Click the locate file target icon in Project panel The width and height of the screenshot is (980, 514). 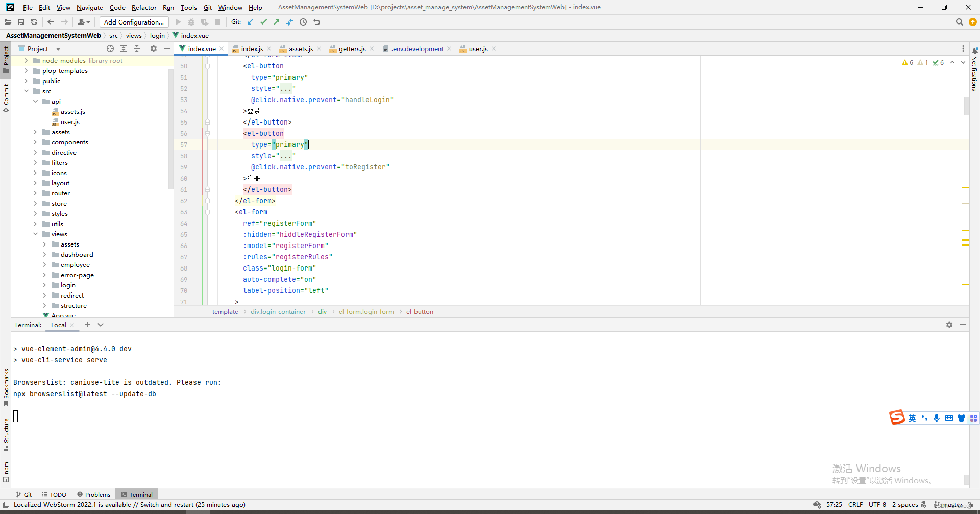point(110,48)
